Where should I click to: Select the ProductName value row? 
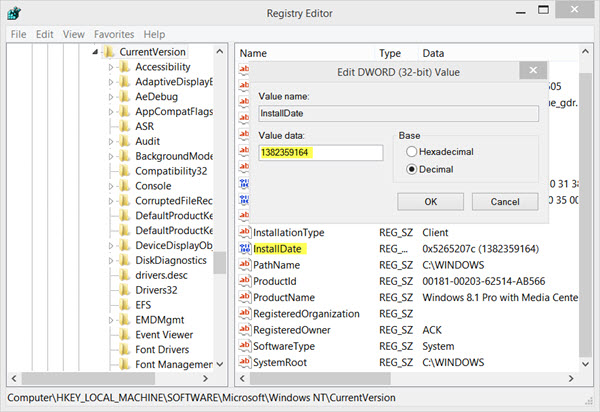[x=408, y=297]
